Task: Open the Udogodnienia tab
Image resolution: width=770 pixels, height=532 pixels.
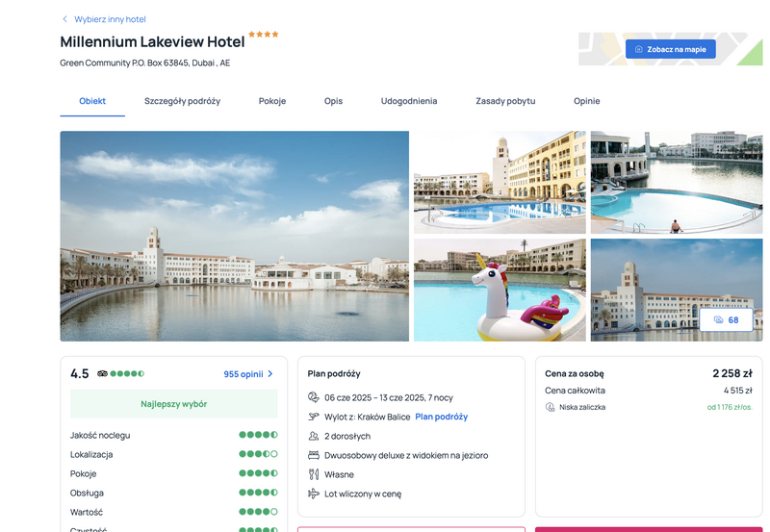Action: pyautogui.click(x=409, y=101)
